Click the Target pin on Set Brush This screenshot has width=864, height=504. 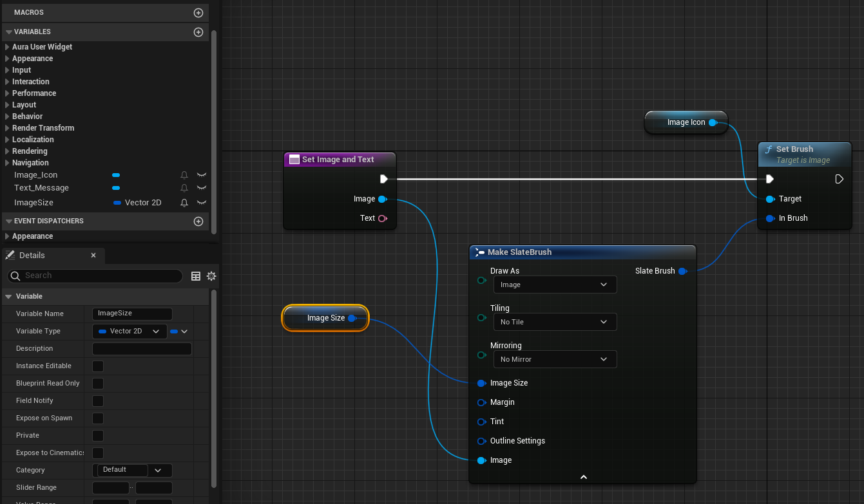coord(770,199)
